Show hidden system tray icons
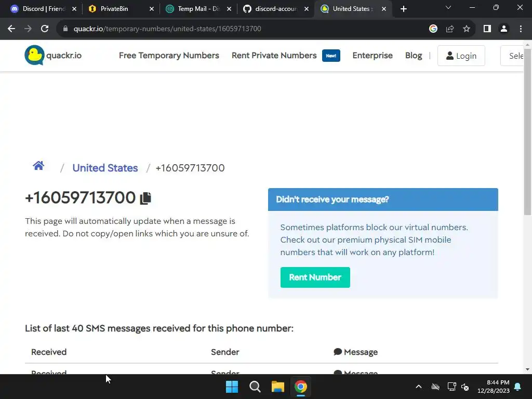 [x=419, y=387]
